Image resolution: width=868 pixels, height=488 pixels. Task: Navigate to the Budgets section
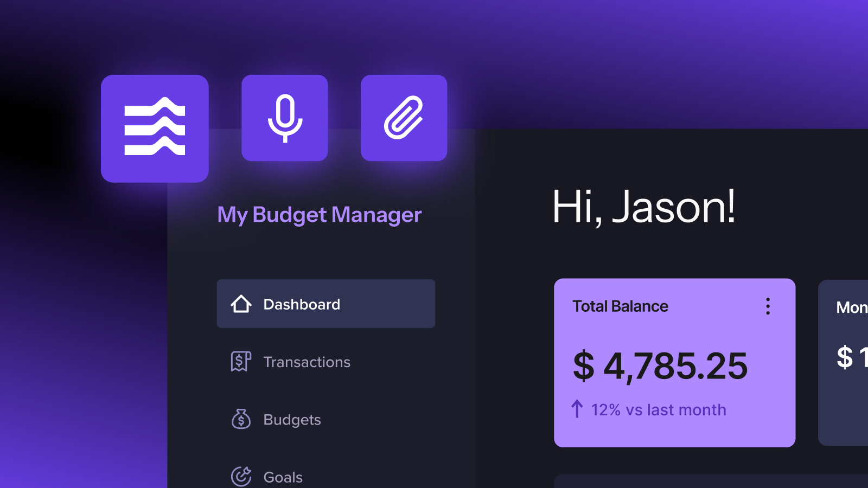(x=291, y=420)
